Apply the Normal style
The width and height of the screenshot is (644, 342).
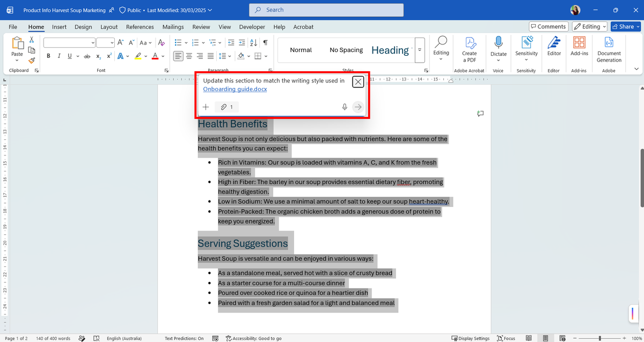301,50
